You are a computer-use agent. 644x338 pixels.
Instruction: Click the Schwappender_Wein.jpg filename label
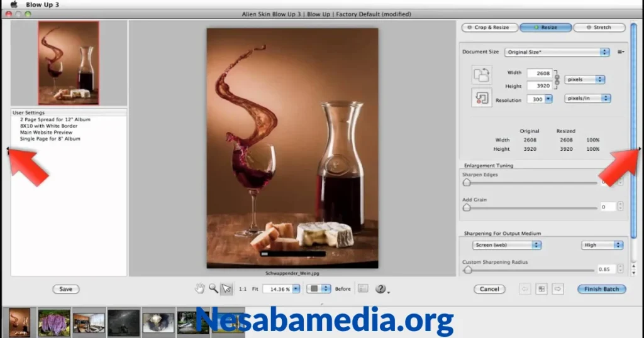[x=292, y=273]
